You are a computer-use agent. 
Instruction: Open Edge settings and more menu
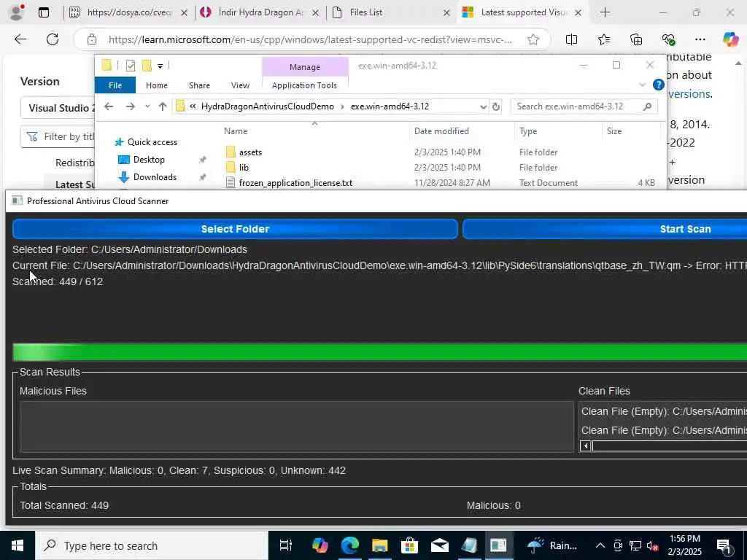coord(700,39)
